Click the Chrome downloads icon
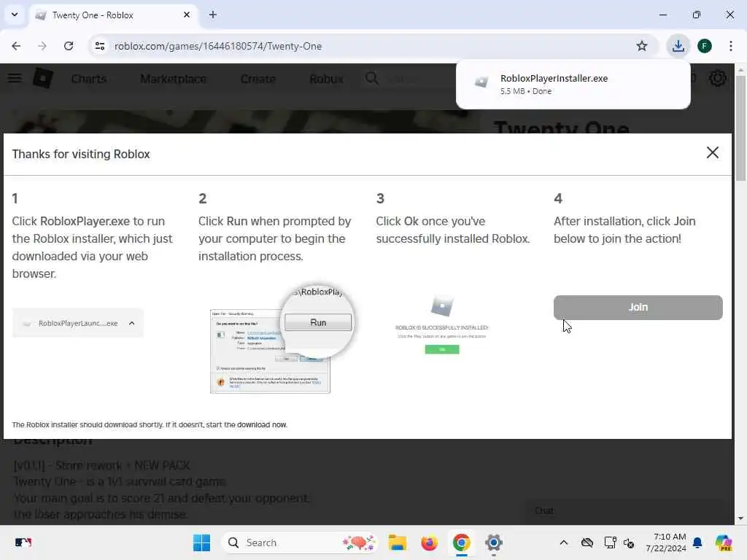The width and height of the screenshot is (747, 560). [678, 46]
